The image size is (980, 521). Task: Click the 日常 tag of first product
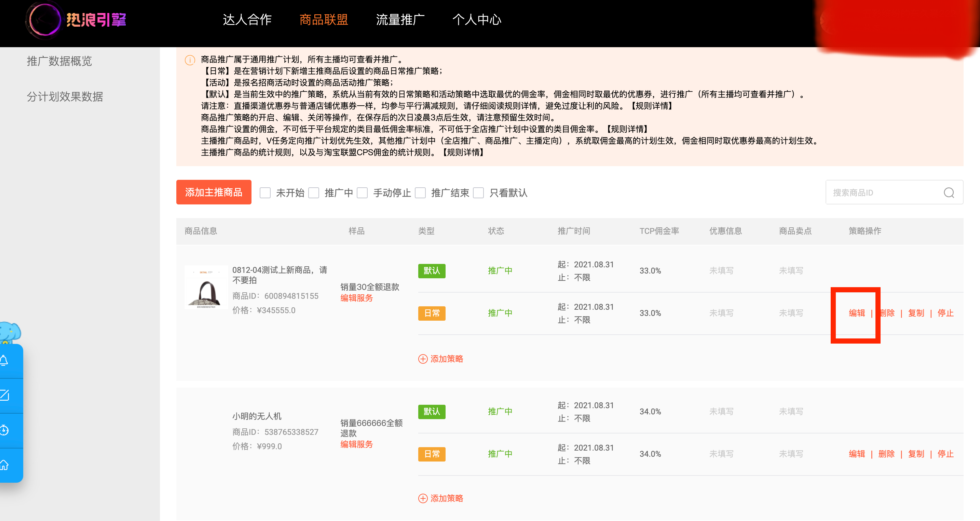pyautogui.click(x=432, y=313)
